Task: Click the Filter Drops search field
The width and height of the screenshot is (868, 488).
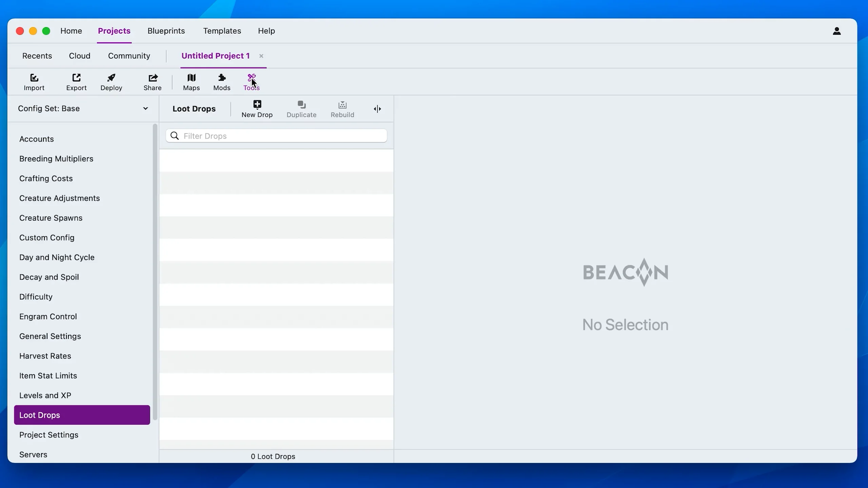Action: point(281,136)
